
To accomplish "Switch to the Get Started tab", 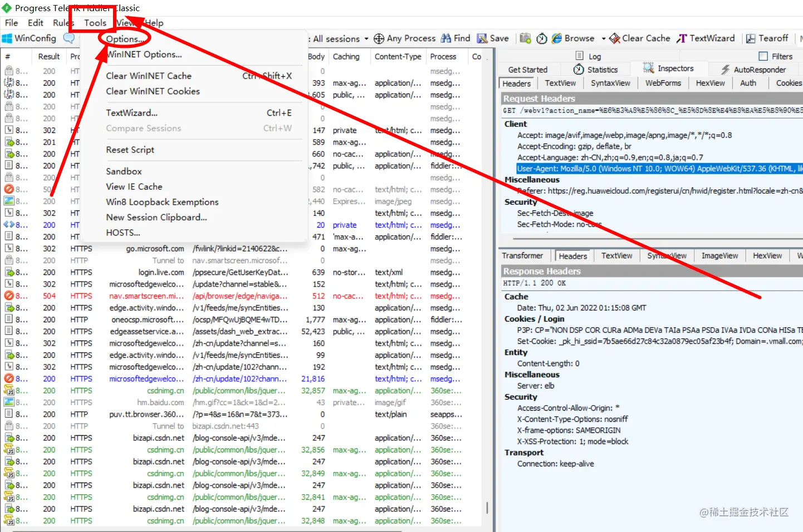I will 528,70.
